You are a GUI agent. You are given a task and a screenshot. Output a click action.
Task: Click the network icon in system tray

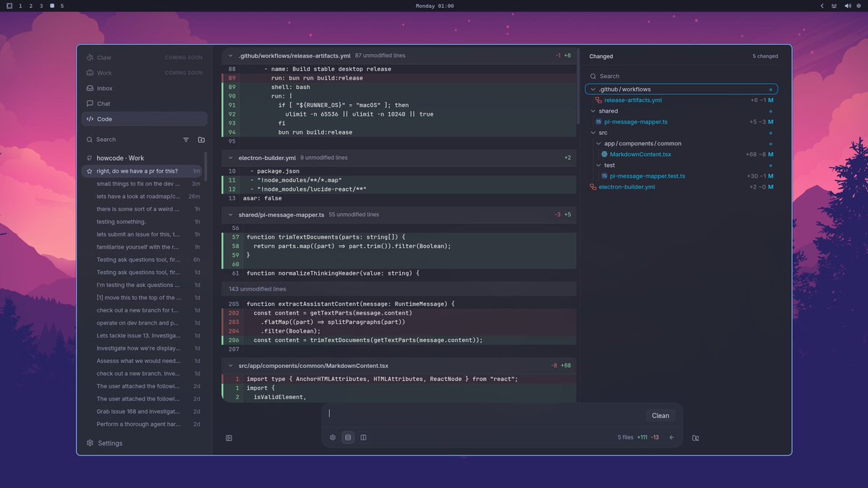(x=835, y=6)
